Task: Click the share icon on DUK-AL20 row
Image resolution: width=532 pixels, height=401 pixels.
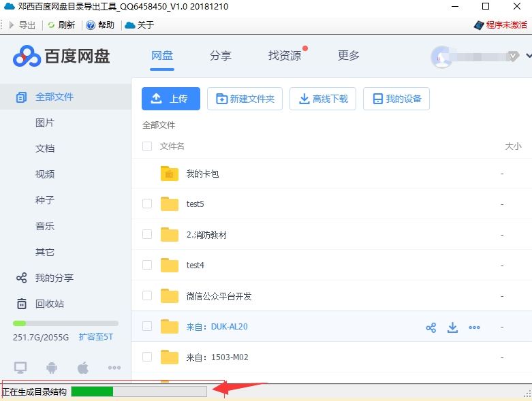Action: pos(431,327)
